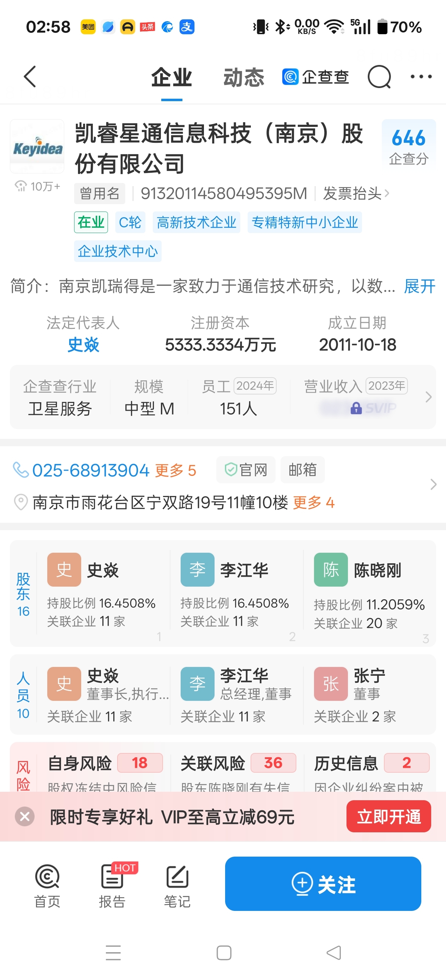Open 张宁 personnel avatar
446x980 pixels.
click(331, 684)
